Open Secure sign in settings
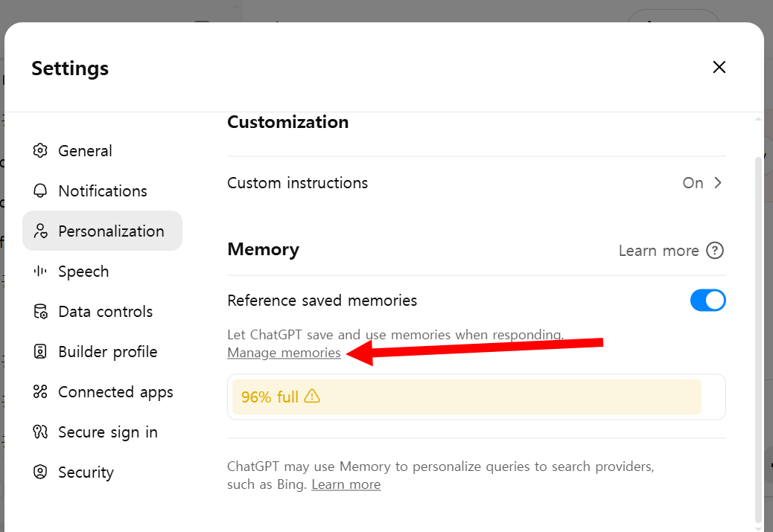This screenshot has height=532, width=773. click(x=103, y=432)
